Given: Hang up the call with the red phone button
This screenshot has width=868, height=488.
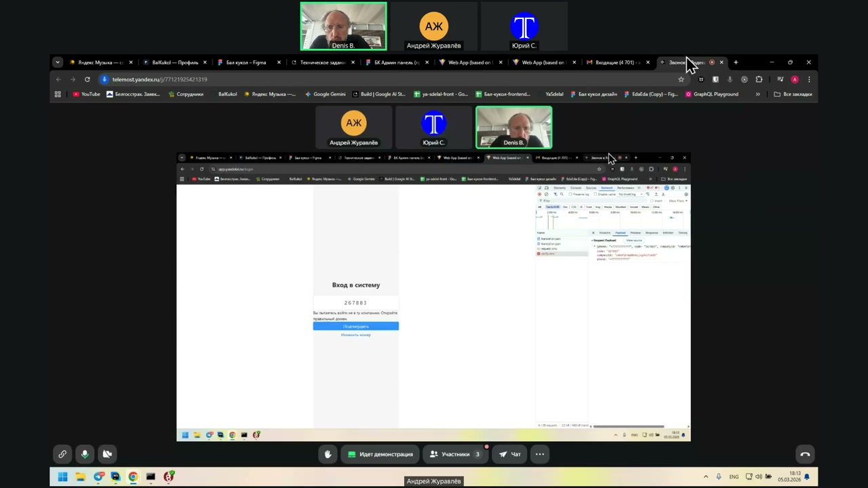Looking at the screenshot, I should pos(805,454).
